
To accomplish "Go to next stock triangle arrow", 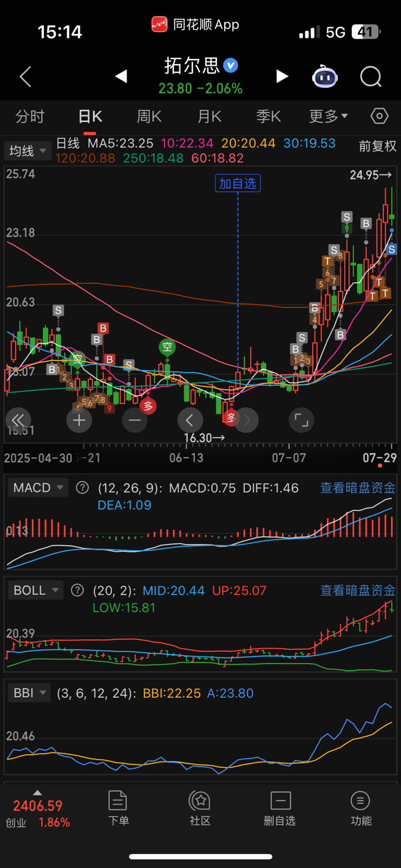I will pos(282,76).
